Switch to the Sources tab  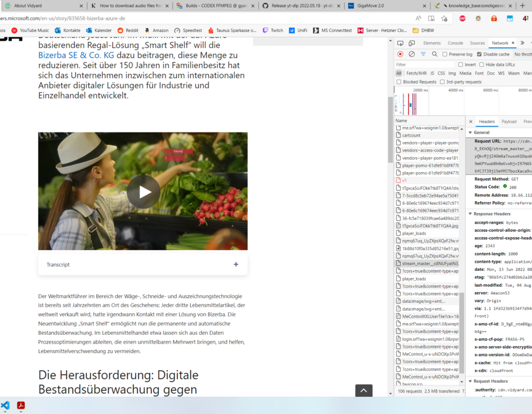(478, 43)
